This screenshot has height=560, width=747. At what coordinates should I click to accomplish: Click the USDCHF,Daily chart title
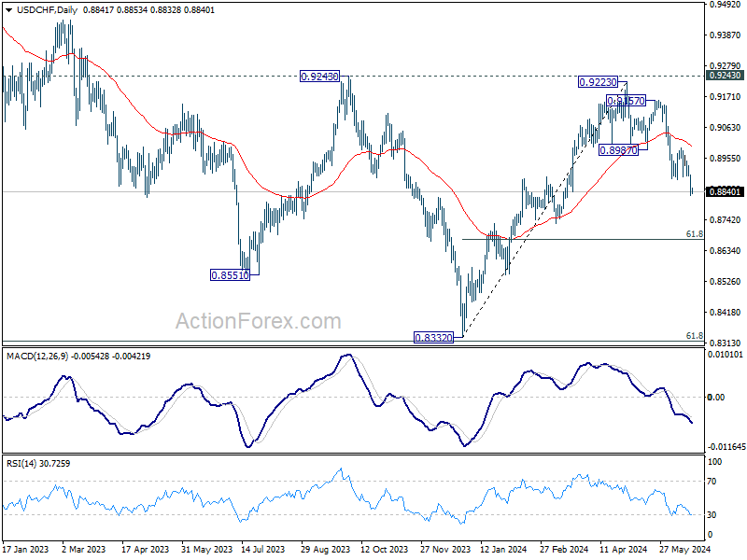pyautogui.click(x=48, y=10)
